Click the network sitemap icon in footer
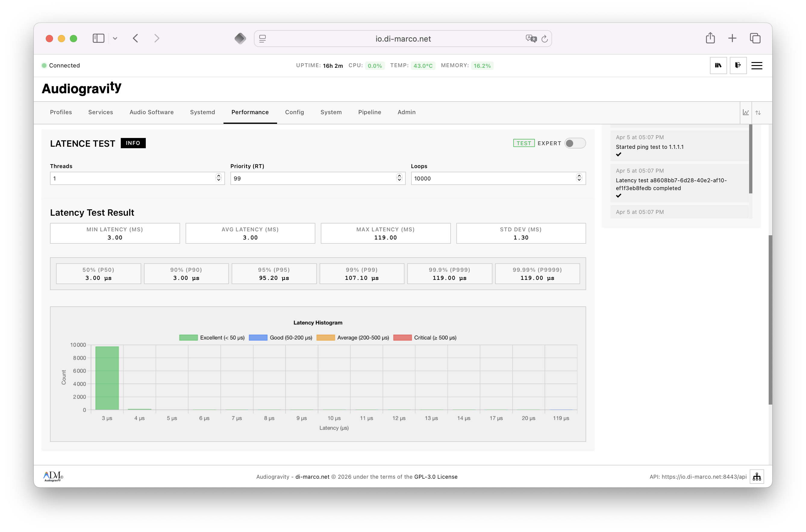The height and width of the screenshot is (532, 806). click(x=757, y=477)
